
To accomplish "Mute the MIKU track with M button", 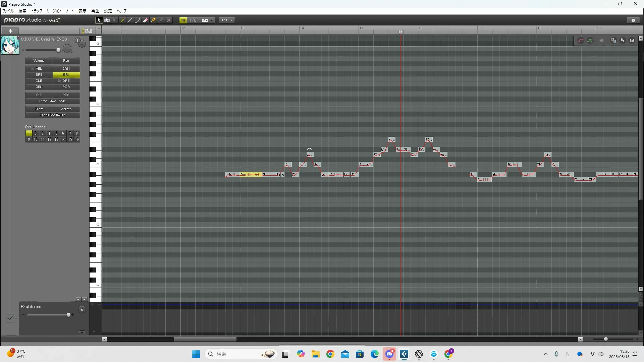I will pos(82,44).
